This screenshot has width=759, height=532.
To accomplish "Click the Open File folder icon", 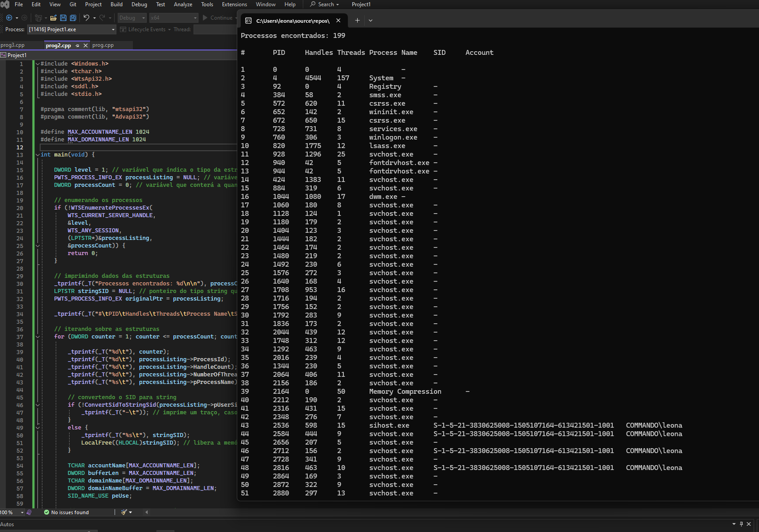I will tap(53, 18).
